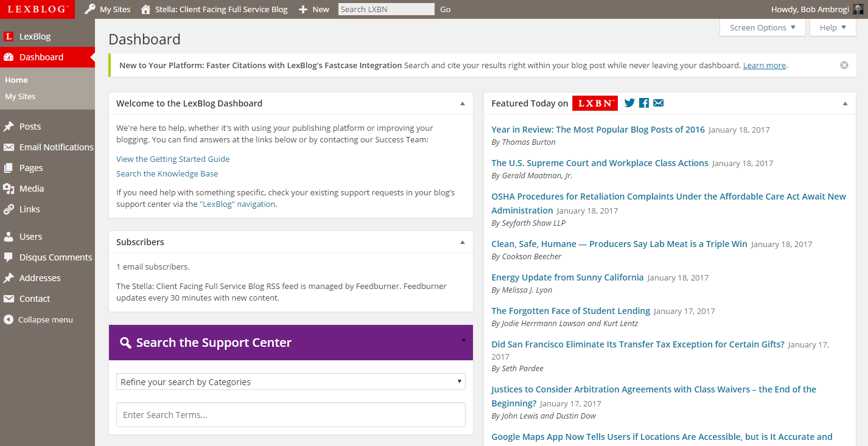Viewport: 868px width, 446px height.
Task: Click the pushpin icon beside Posts
Action: point(9,127)
